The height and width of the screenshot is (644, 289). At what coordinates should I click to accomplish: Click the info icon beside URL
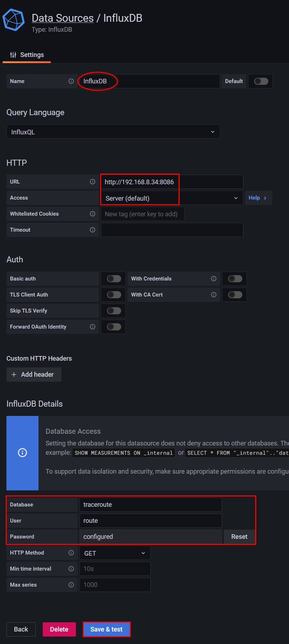tap(93, 182)
